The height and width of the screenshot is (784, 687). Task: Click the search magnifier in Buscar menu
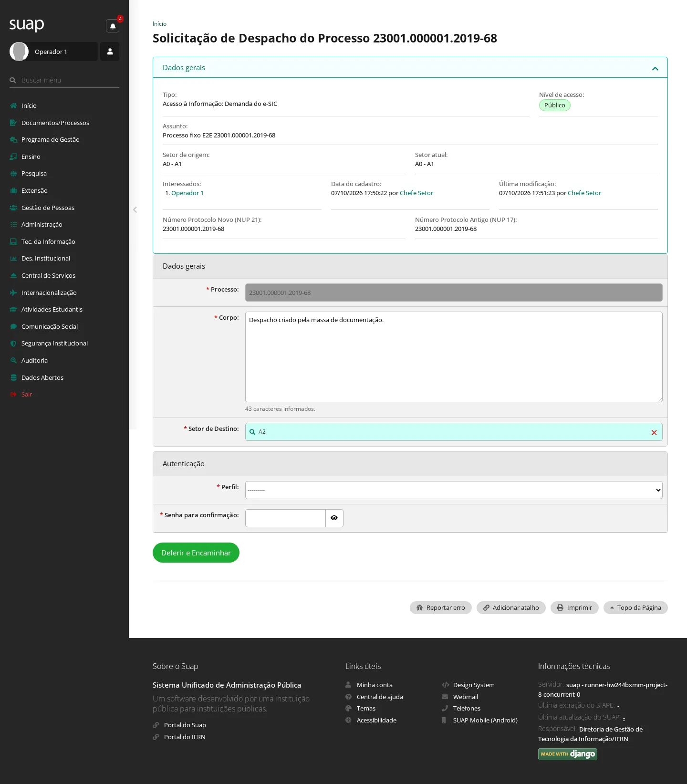[13, 80]
